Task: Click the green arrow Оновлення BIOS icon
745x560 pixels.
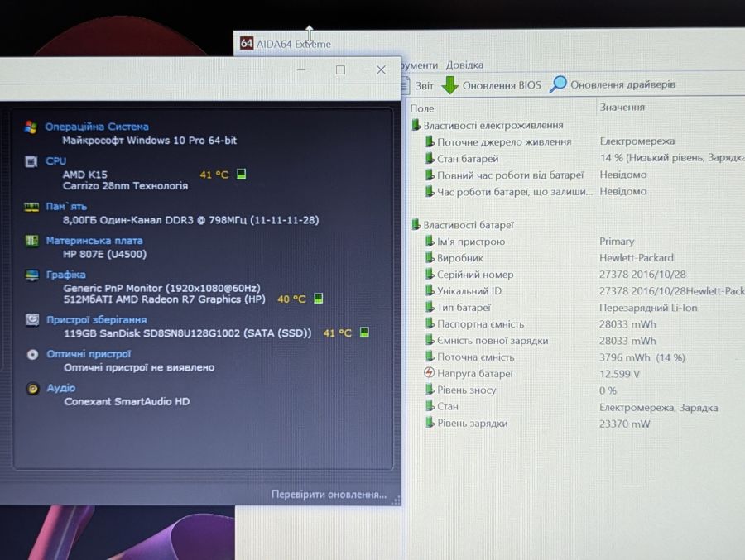Action: pyautogui.click(x=449, y=85)
